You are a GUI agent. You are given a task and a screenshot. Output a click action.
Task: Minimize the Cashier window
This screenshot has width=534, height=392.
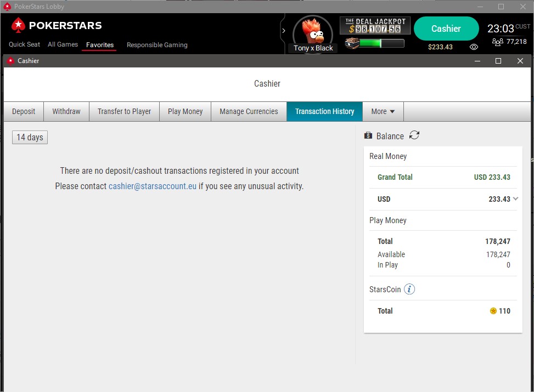point(477,61)
